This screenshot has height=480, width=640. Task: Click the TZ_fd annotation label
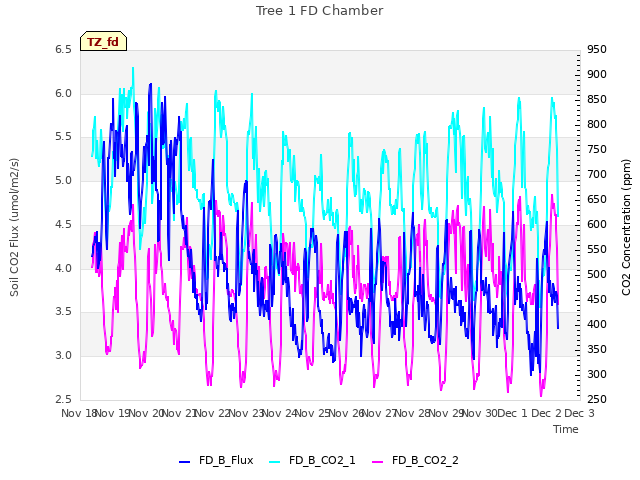(x=103, y=42)
